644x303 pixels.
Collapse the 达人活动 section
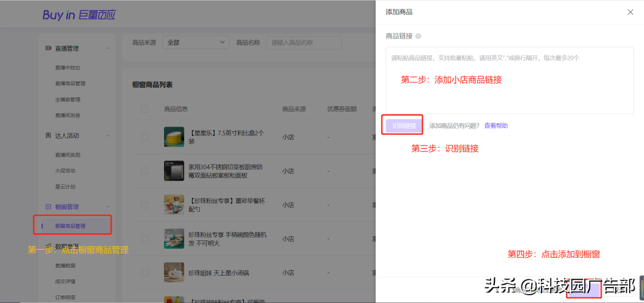(x=107, y=135)
